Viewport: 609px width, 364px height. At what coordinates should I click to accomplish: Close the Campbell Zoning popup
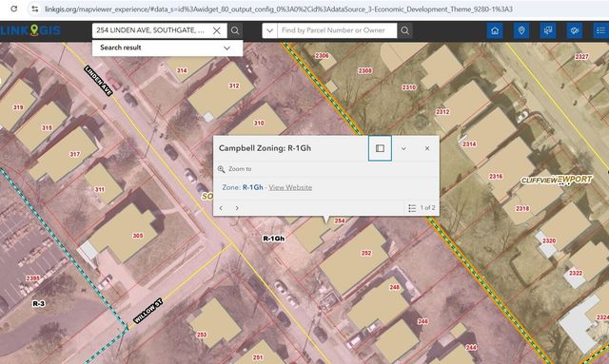(427, 148)
